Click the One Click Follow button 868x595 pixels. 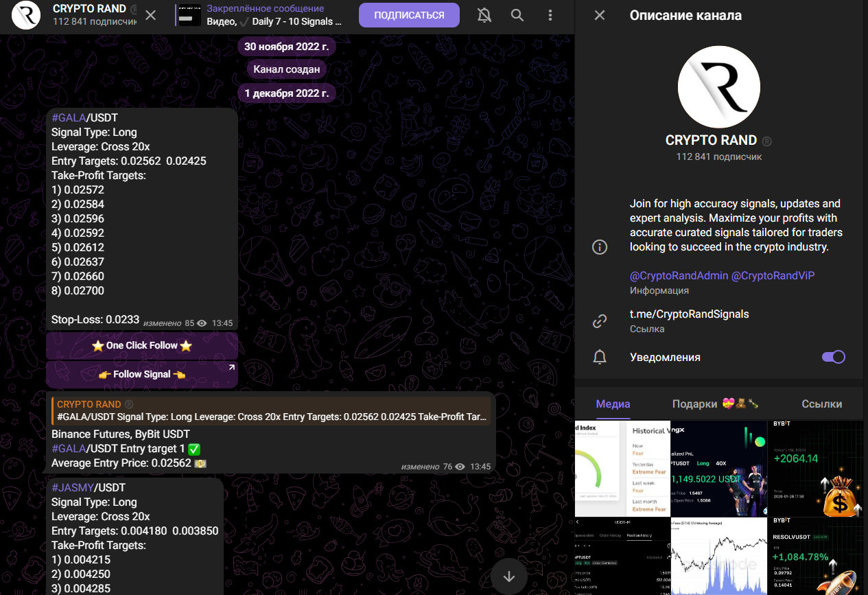[142, 346]
